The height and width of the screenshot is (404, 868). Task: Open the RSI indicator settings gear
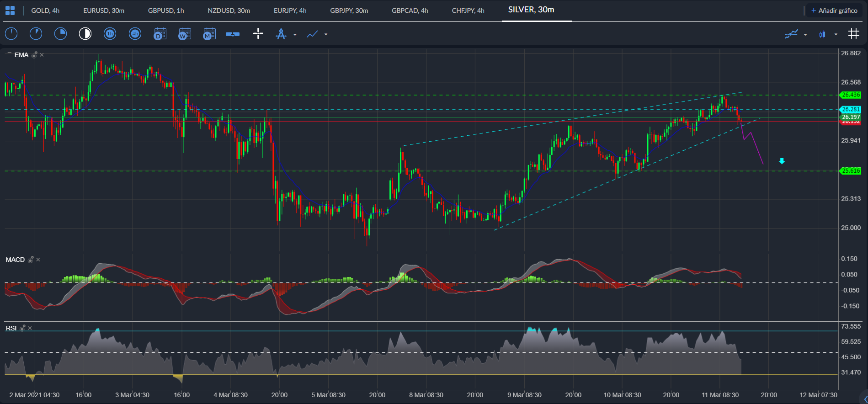coord(23,328)
